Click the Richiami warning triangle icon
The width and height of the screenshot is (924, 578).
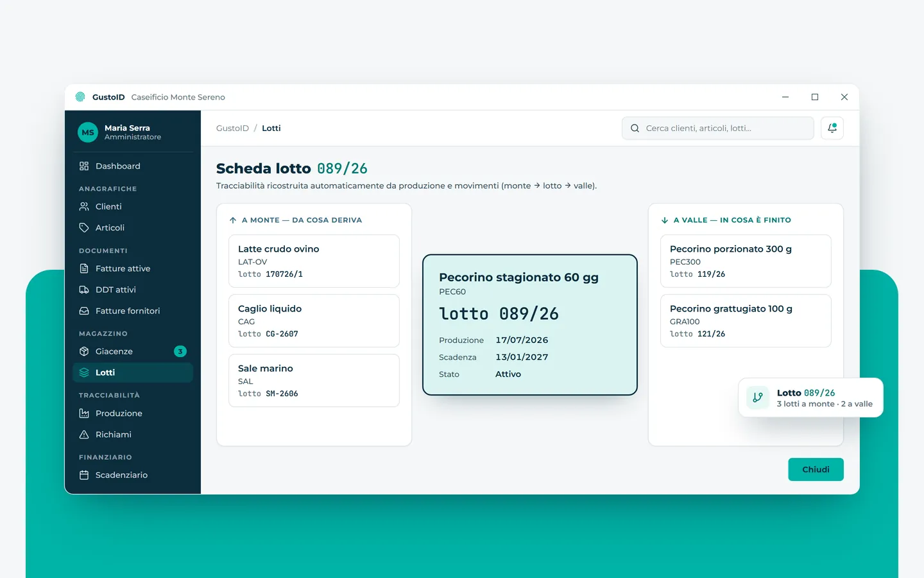point(84,434)
